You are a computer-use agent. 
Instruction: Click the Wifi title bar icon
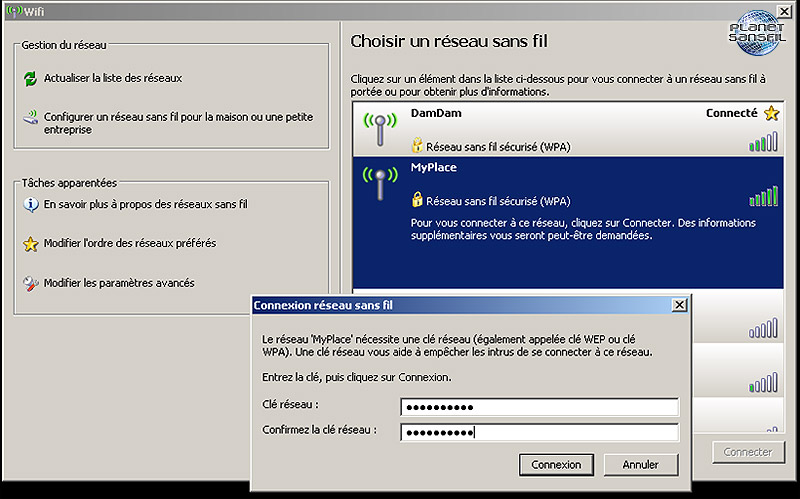coord(14,11)
